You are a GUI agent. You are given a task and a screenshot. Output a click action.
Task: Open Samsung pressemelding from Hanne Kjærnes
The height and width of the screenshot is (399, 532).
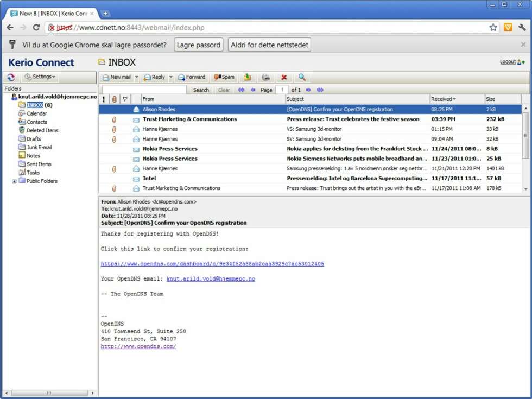point(310,168)
